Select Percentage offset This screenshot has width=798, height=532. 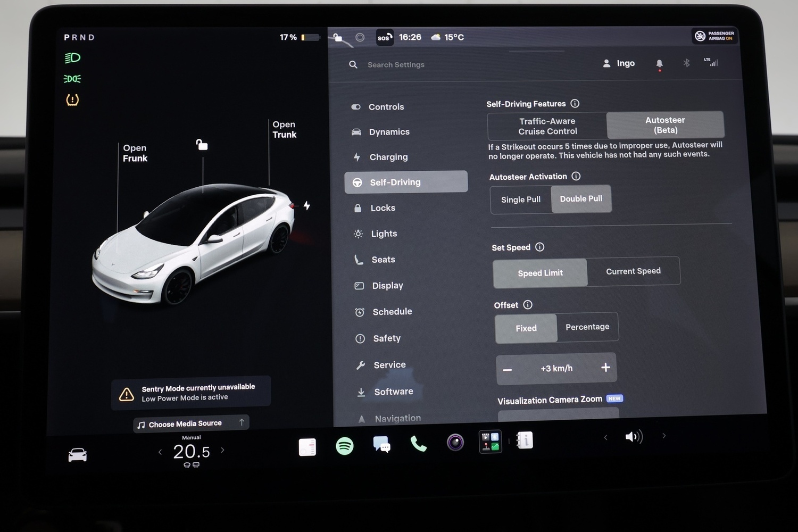(587, 327)
